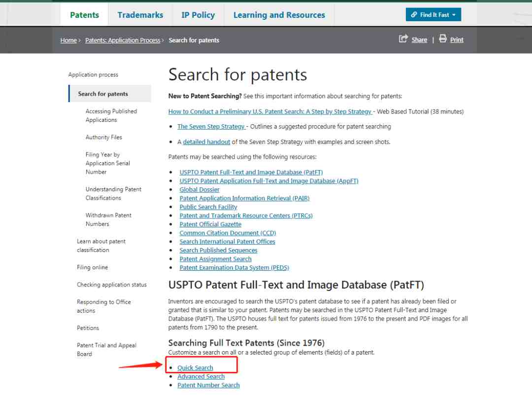Image resolution: width=532 pixels, height=395 pixels.
Task: Open Patent Examination Data System (PEDS) link
Action: pyautogui.click(x=234, y=267)
